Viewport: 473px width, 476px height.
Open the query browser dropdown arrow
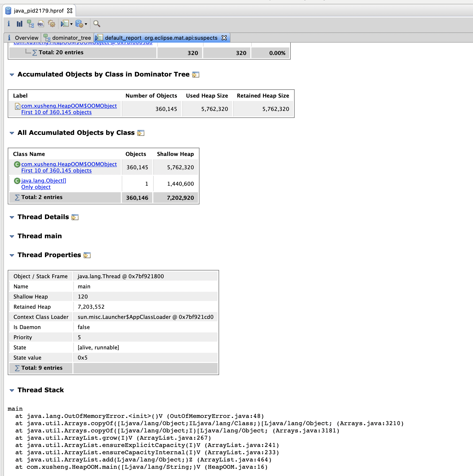86,24
